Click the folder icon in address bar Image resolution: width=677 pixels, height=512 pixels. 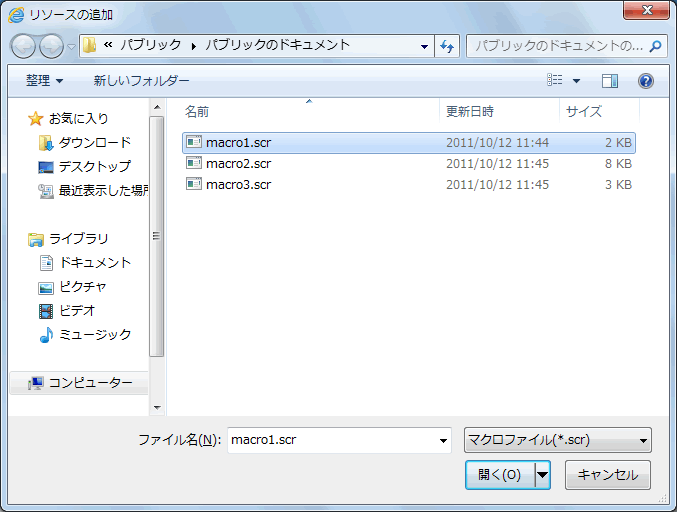pos(89,45)
